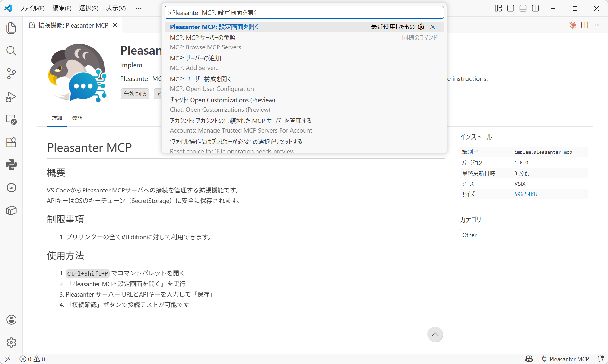
Task: Select 'ファイル操作にはプレビューが必要' reset command
Action: pos(304,145)
